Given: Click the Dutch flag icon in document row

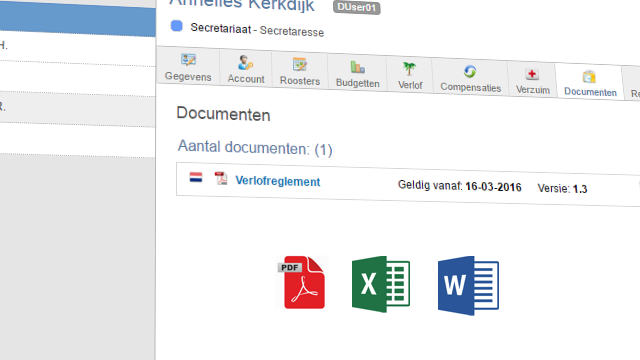Looking at the screenshot, I should 196,177.
